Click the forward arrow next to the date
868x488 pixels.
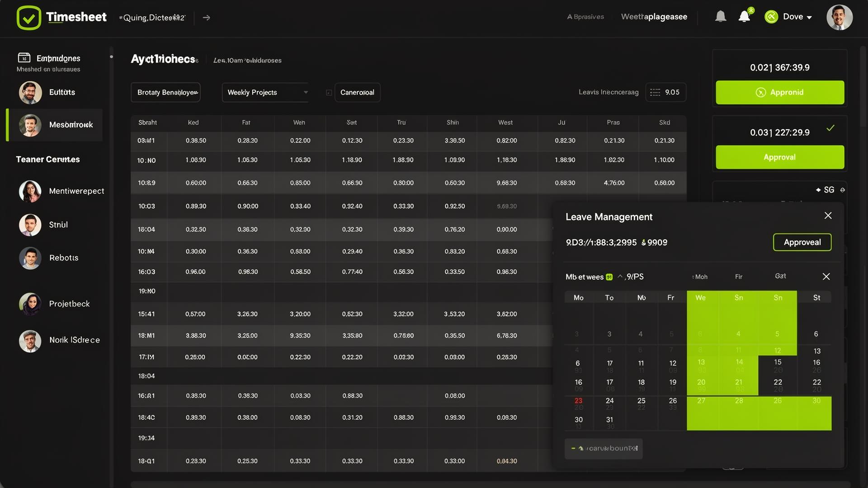pos(207,18)
